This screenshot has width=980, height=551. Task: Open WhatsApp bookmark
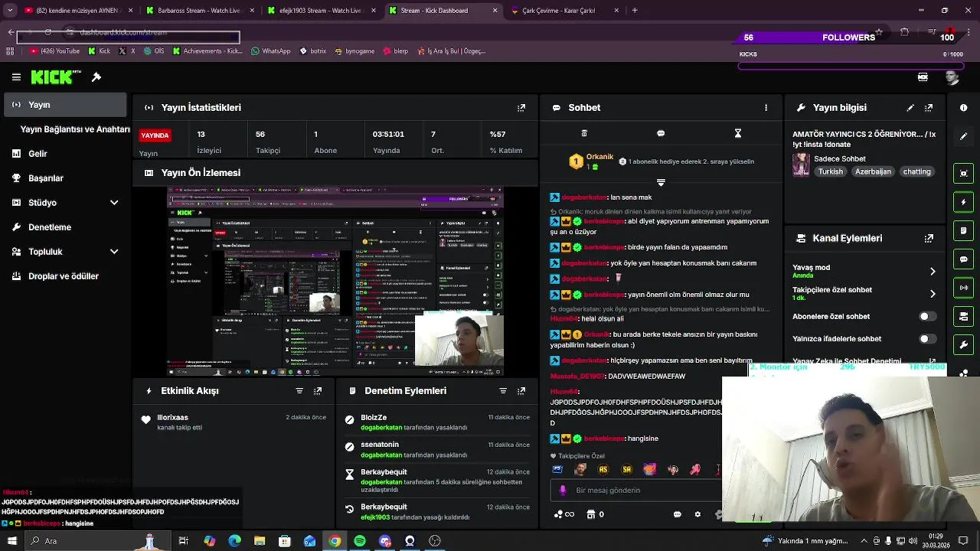pos(270,51)
